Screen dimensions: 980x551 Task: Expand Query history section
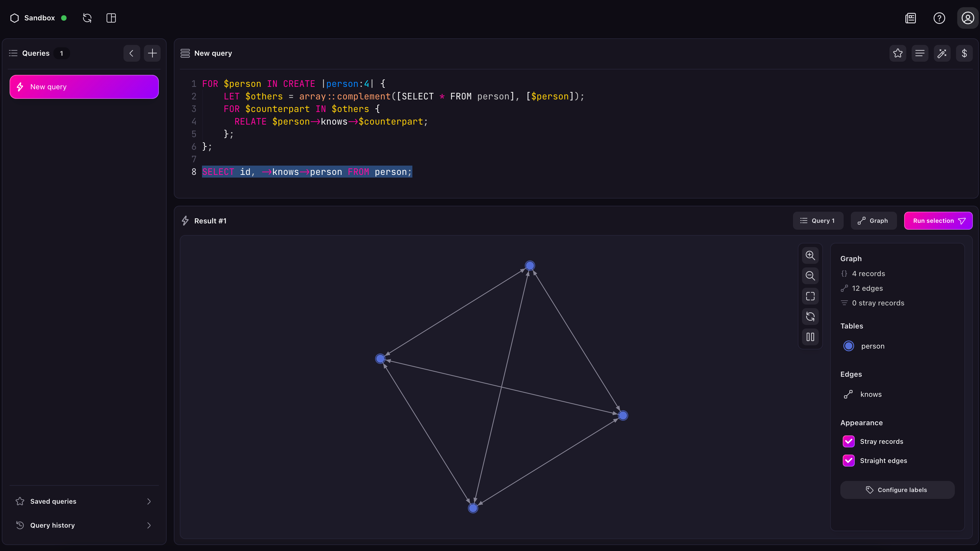click(84, 525)
